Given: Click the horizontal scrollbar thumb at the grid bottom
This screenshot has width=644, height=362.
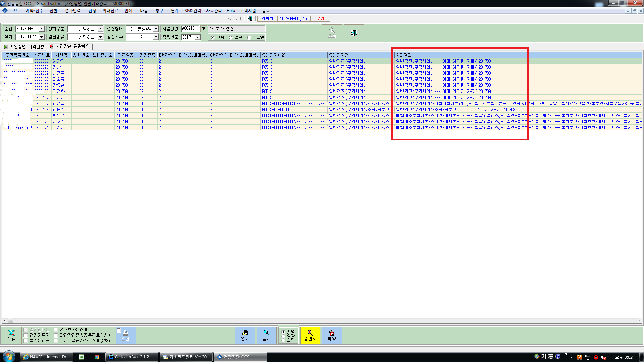Looking at the screenshot, I should [10, 321].
